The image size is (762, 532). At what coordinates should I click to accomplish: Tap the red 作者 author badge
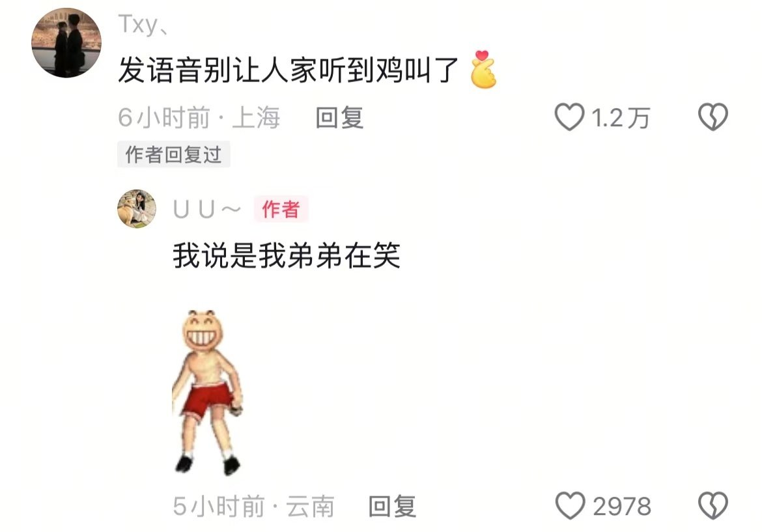[x=281, y=210]
